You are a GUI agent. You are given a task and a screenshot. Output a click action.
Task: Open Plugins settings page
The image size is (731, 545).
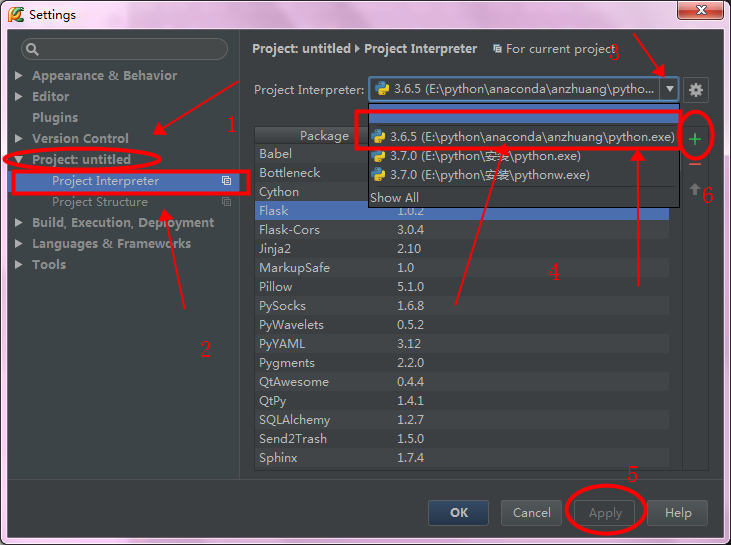click(55, 117)
